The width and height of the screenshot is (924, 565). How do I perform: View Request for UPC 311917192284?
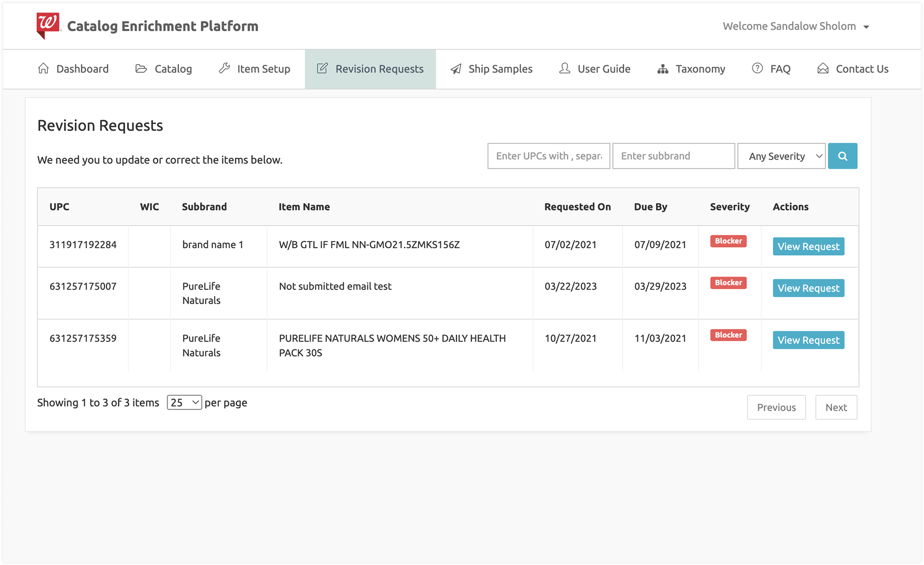point(808,246)
